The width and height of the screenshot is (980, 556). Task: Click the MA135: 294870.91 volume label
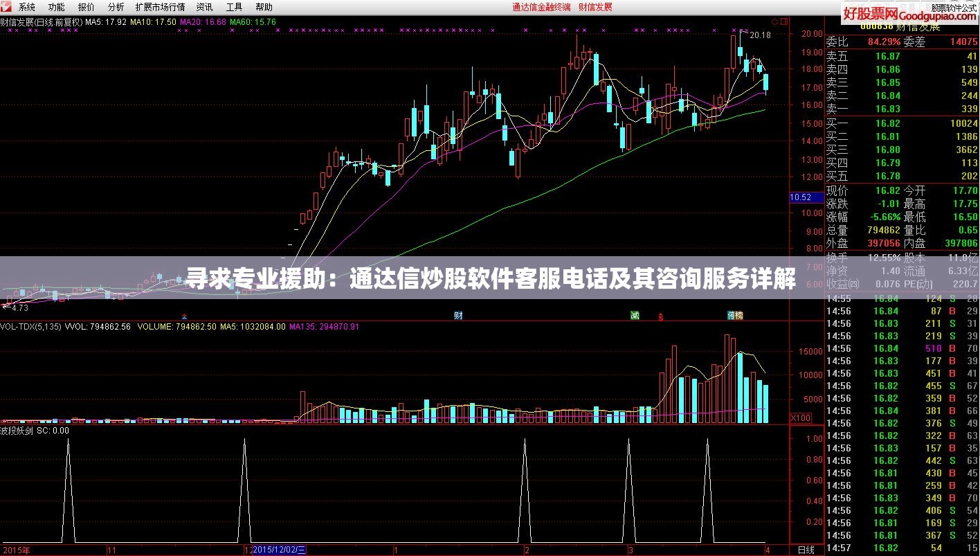point(325,326)
